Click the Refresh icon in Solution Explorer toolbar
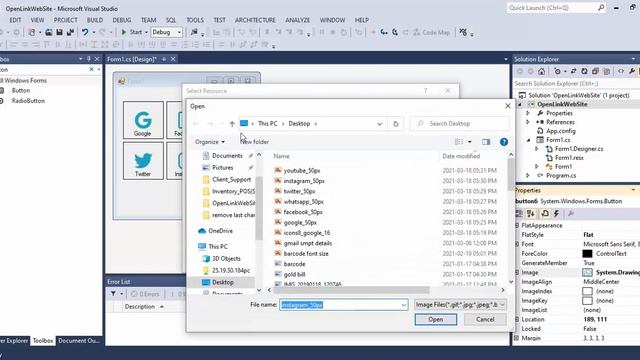The width and height of the screenshot is (640, 360). (584, 71)
